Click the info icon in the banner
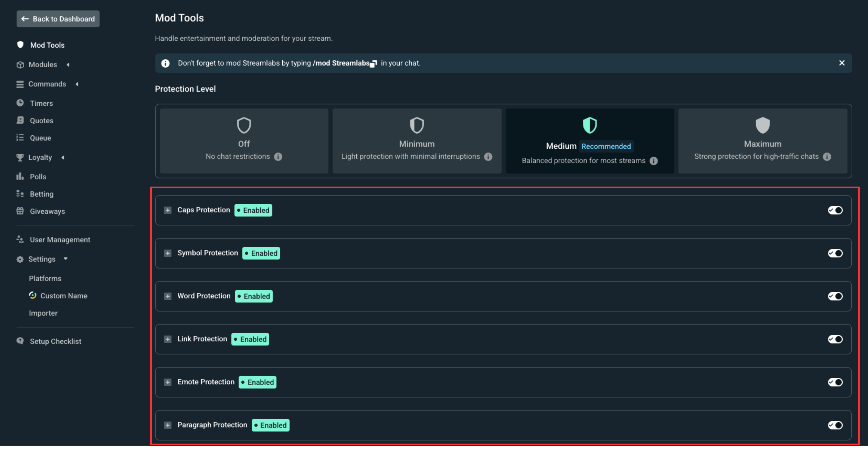 [165, 63]
